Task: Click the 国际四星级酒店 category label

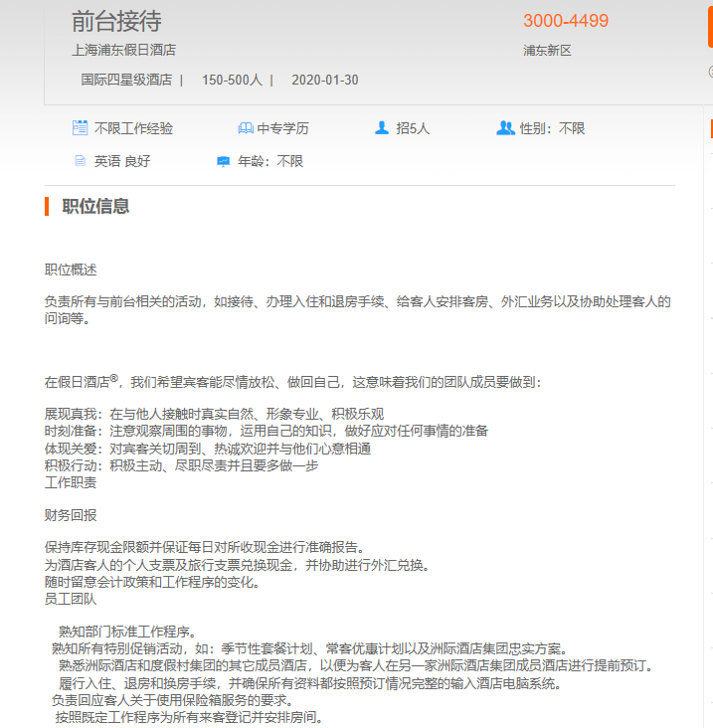Action: click(126, 80)
